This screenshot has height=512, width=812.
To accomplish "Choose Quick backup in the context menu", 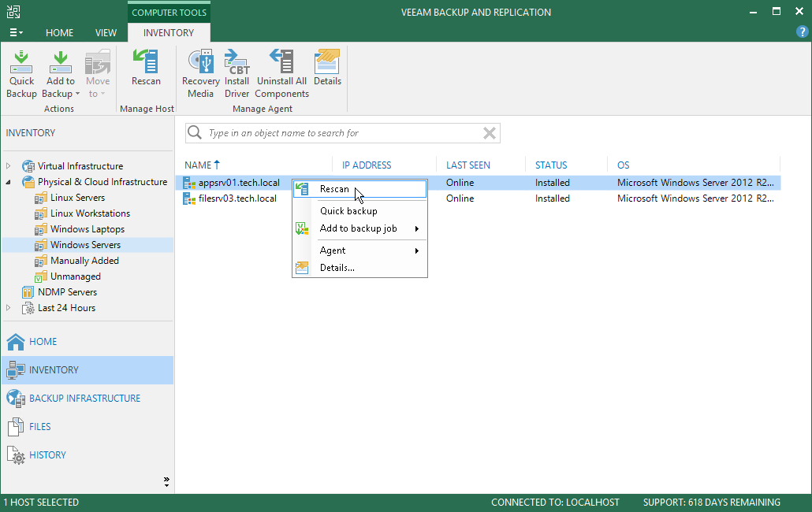I will (360, 211).
